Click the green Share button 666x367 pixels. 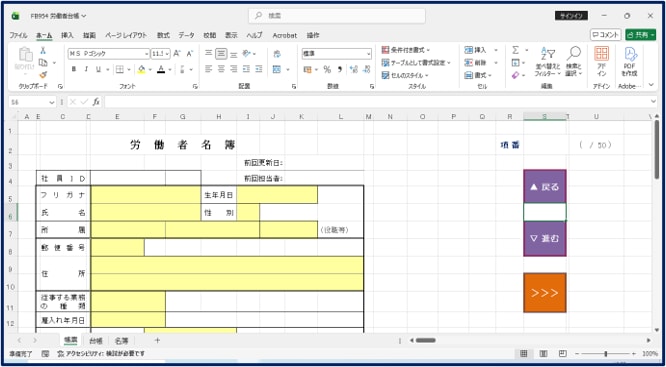640,35
